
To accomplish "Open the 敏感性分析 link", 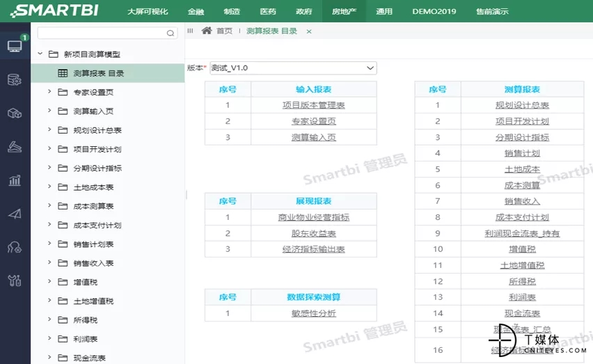I will click(313, 313).
